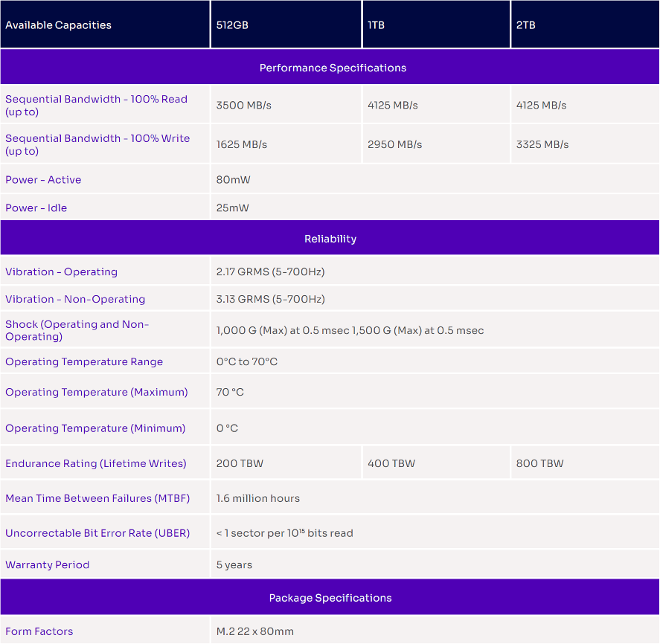Click the Available Capacities header cell
The width and height of the screenshot is (660, 644).
tap(58, 25)
